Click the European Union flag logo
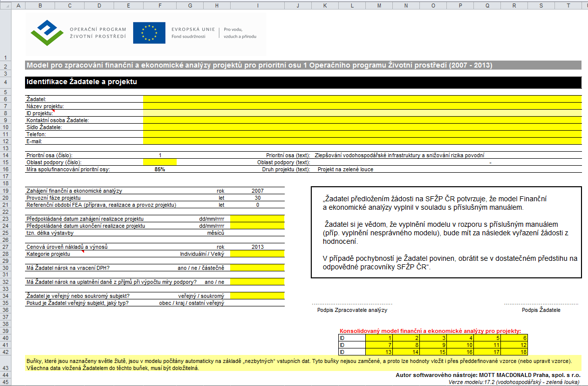This screenshot has height=386, width=588. coord(149,33)
